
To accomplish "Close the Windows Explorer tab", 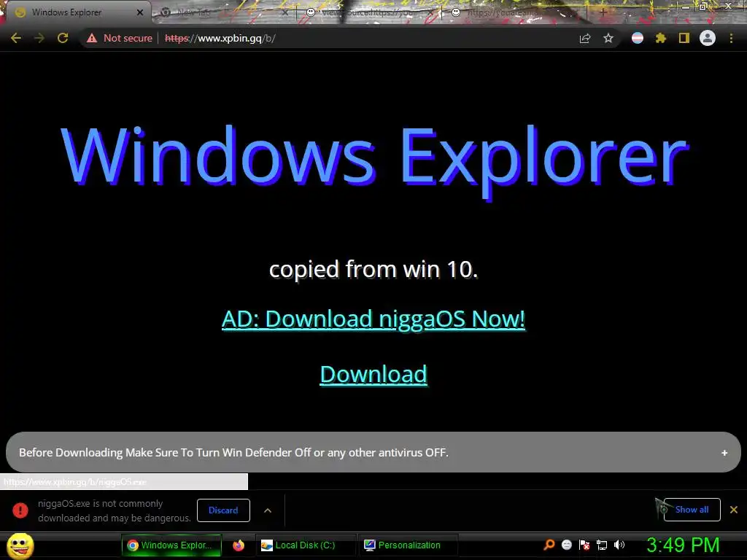I will (x=140, y=12).
